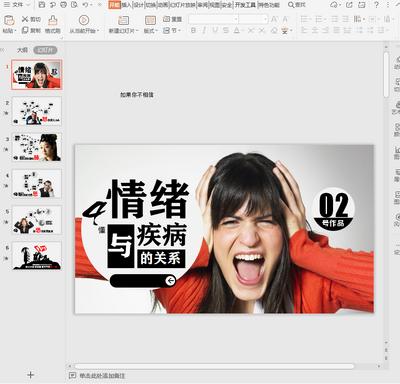
Task: Click the Print Preview magnifier icon
Action: point(74,5)
